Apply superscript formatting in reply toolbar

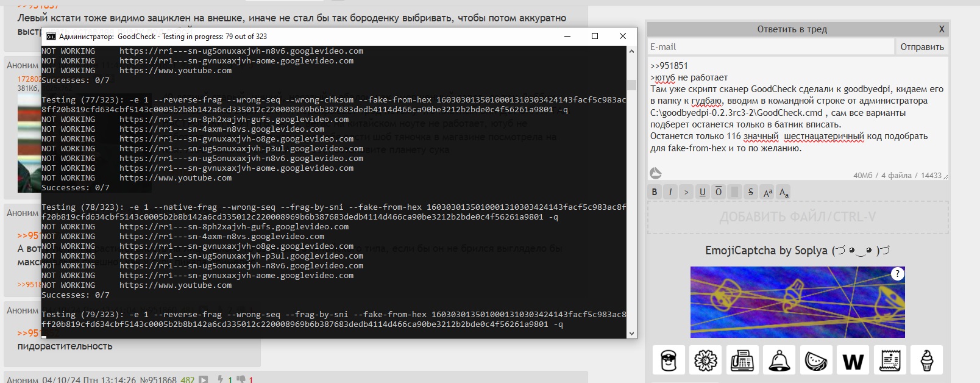click(x=767, y=192)
